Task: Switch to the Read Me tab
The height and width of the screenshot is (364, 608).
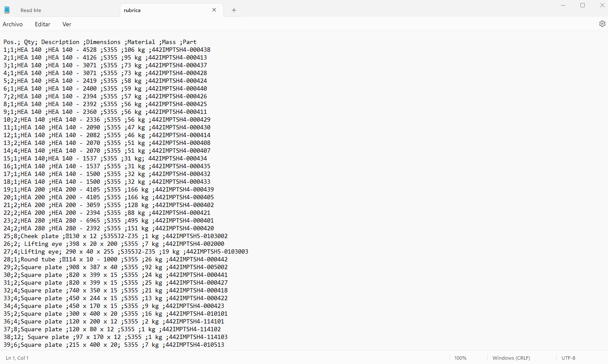Action: point(31,10)
